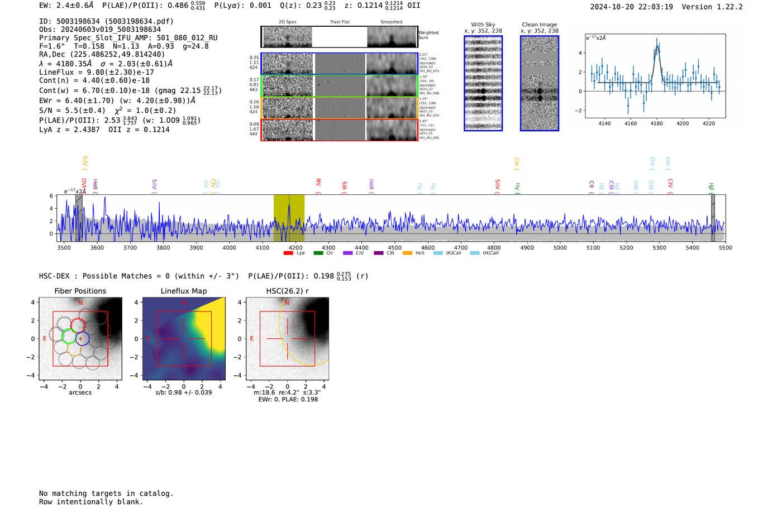Click the 'EW: 2.4±0.6Å' header value
782x532 pixels.
(x=66, y=6)
